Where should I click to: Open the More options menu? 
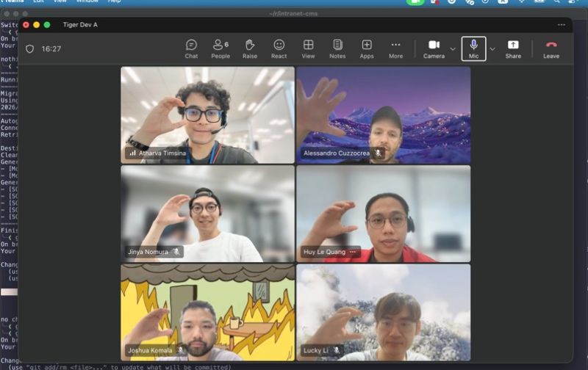click(395, 49)
